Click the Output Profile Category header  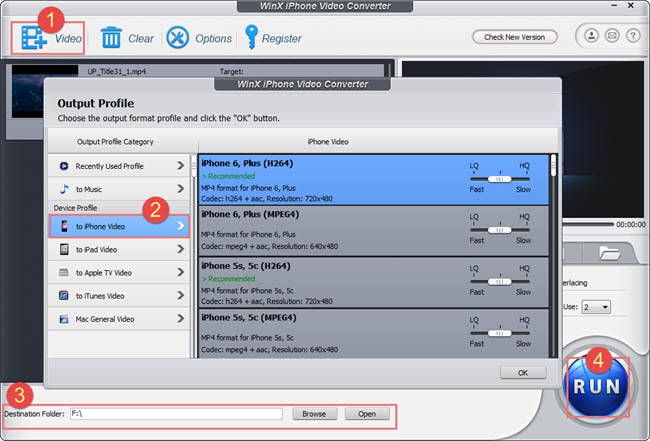pyautogui.click(x=115, y=142)
